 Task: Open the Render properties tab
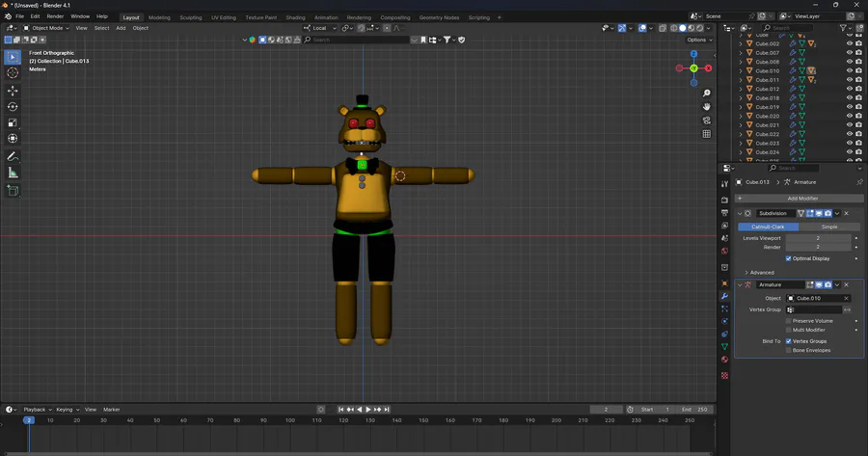724,200
